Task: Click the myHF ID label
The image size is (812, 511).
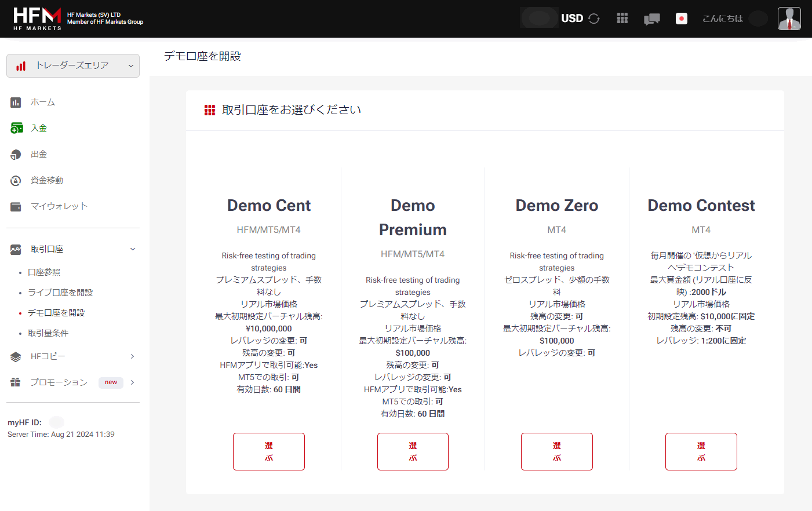Action: pos(24,422)
